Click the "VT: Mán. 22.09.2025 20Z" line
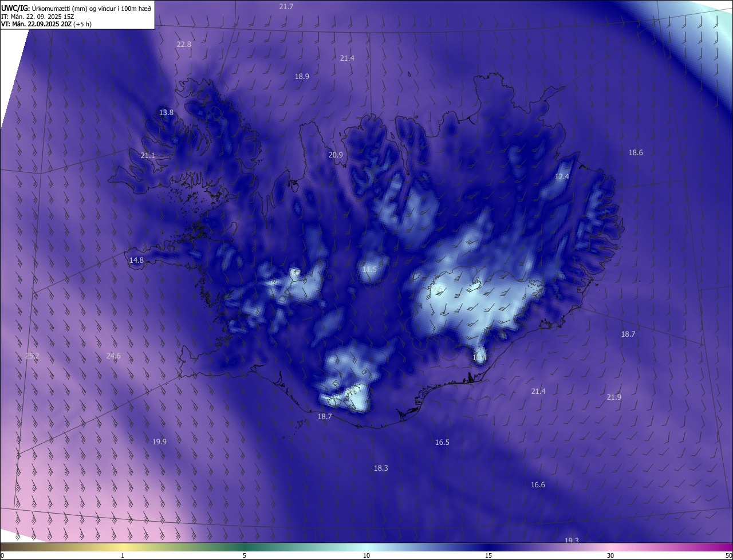This screenshot has width=733, height=560. pos(37,24)
